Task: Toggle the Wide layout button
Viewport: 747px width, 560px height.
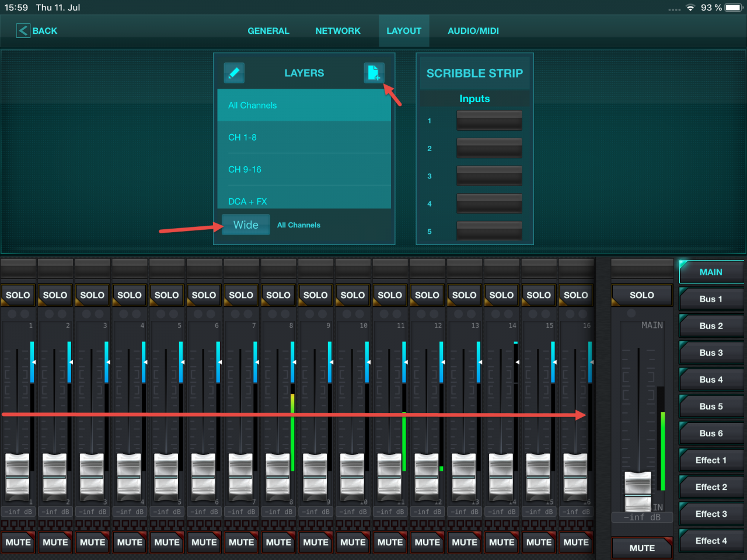Action: click(246, 225)
